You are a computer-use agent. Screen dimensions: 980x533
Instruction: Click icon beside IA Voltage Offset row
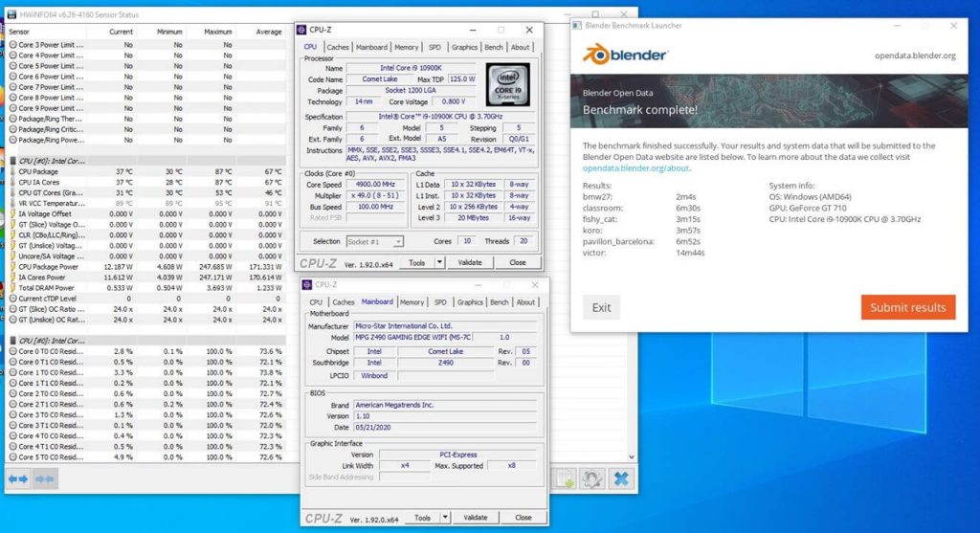tap(13, 213)
